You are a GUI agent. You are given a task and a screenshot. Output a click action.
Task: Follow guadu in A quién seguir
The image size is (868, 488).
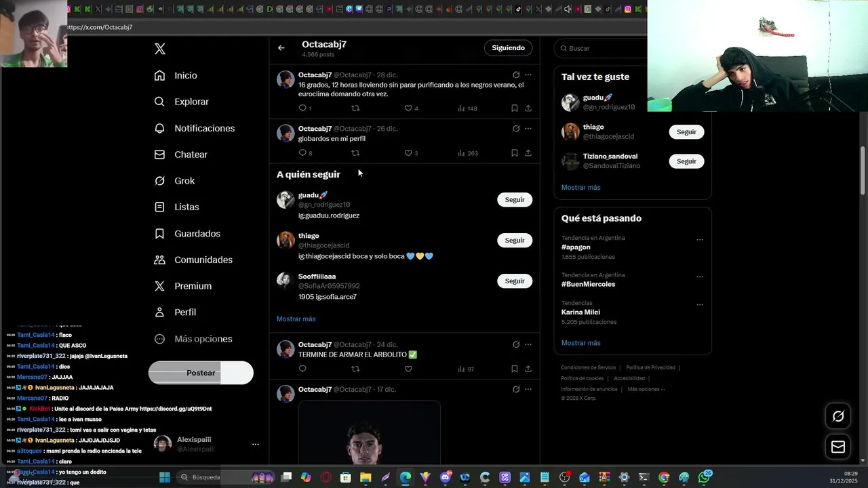click(x=515, y=200)
